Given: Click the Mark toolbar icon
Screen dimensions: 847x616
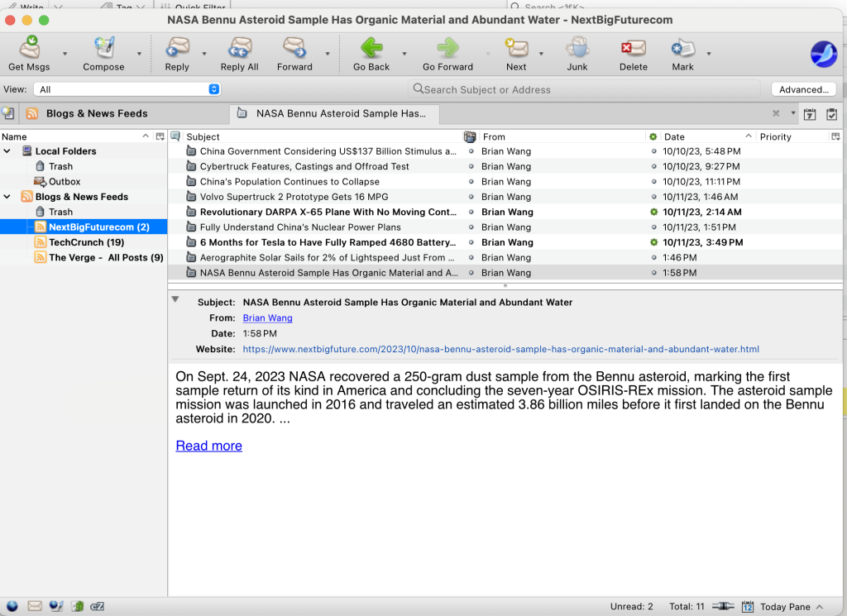Looking at the screenshot, I should 682,47.
